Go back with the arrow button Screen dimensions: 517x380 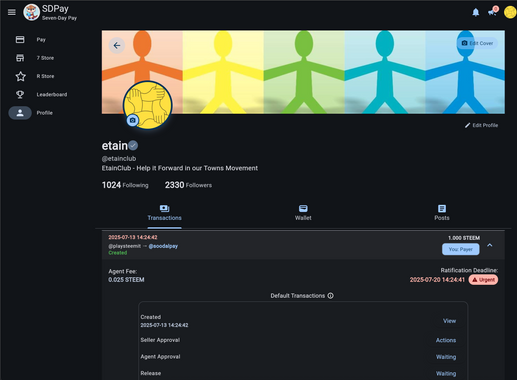(117, 45)
